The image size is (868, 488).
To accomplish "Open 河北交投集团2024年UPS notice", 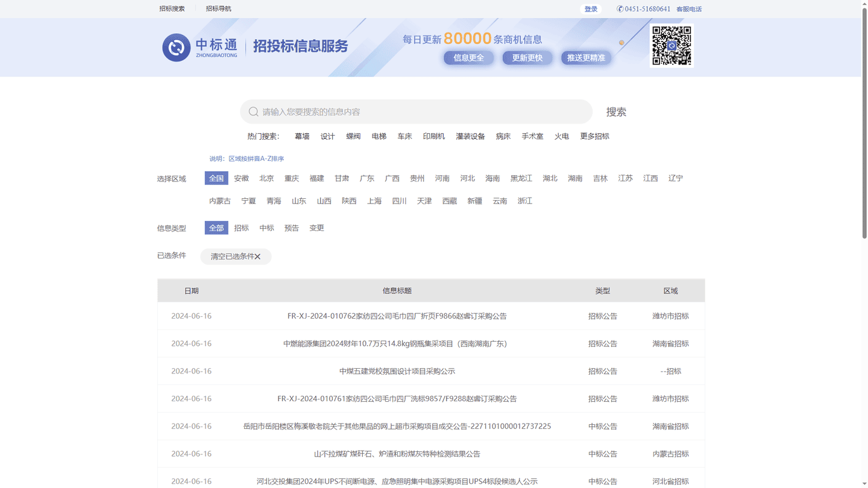I will click(x=397, y=481).
